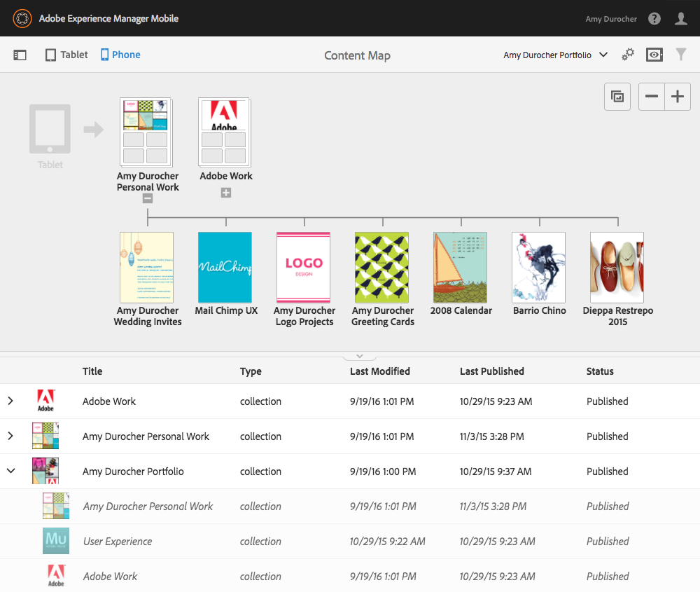Screen dimensions: 700x592
Task: Sort by Last Published column header
Action: click(492, 371)
